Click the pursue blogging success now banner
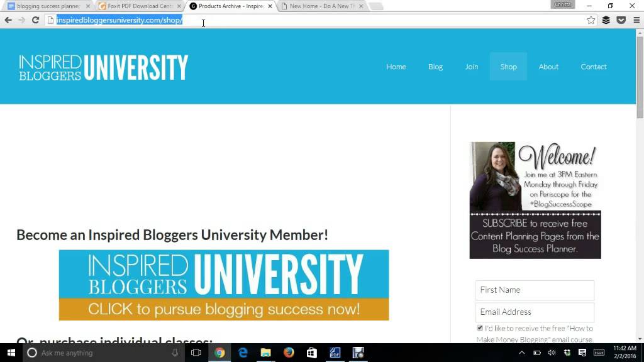Image resolution: width=644 pixels, height=362 pixels. (x=224, y=285)
